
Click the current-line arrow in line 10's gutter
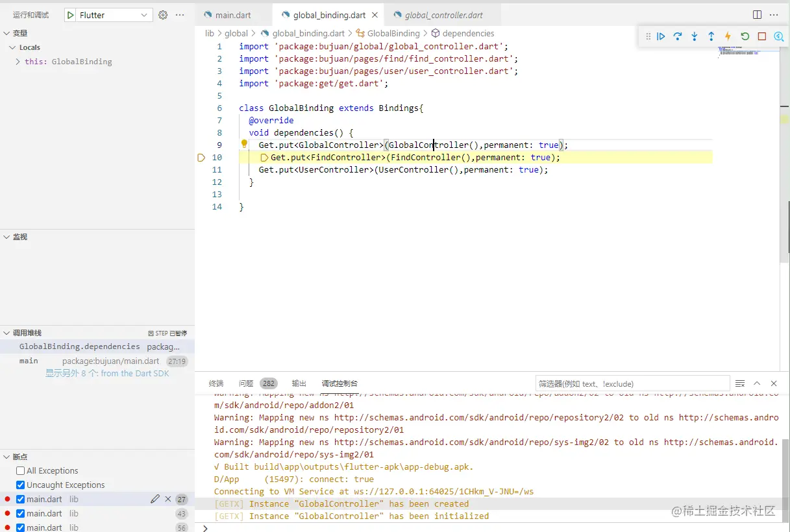pyautogui.click(x=201, y=158)
